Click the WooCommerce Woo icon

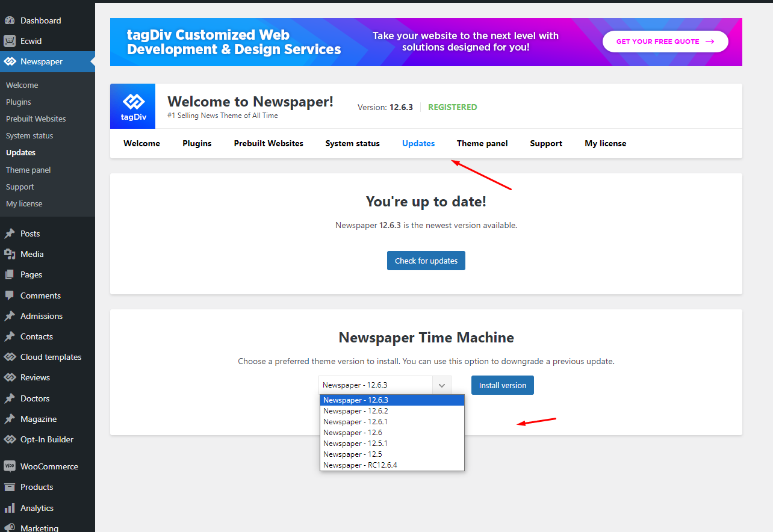click(x=10, y=466)
